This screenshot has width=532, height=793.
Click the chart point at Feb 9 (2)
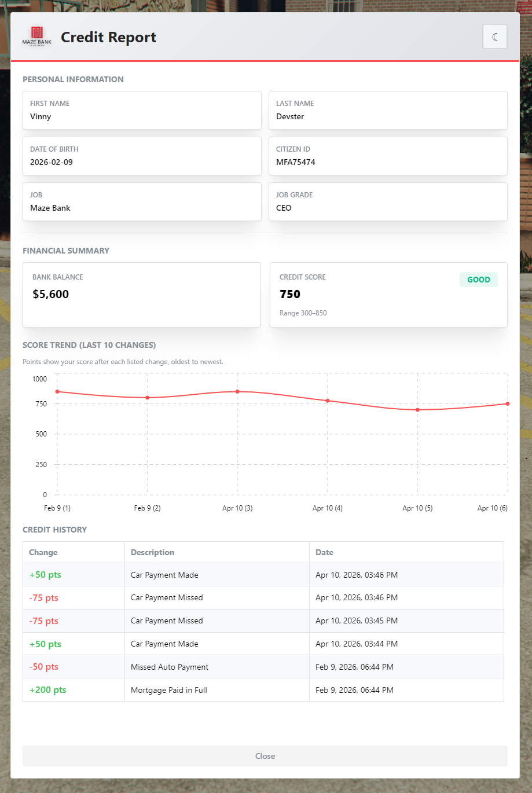(x=148, y=398)
